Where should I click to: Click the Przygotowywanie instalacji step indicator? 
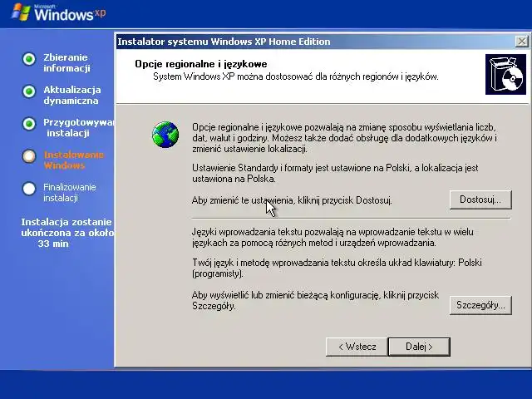tap(29, 124)
